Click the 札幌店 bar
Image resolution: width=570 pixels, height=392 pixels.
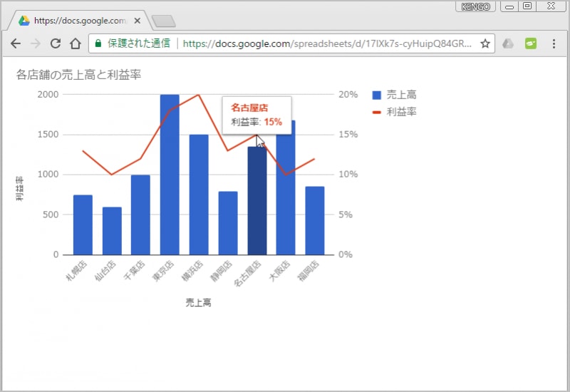click(83, 225)
